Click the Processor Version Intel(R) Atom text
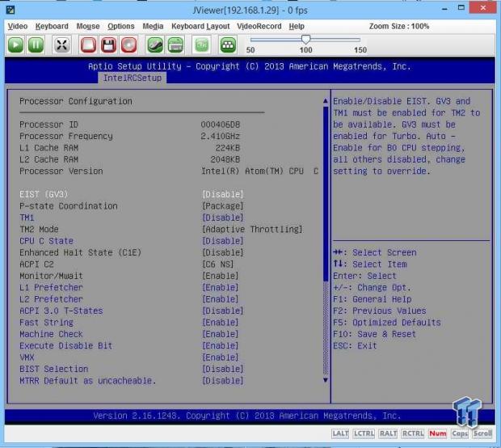The image size is (501, 448). 259,171
